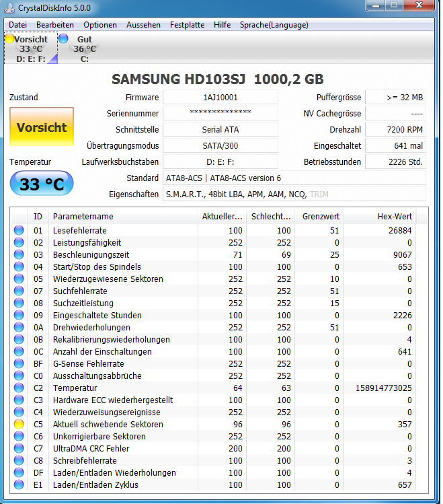The image size is (443, 504).
Task: Click the status icon for Beschleunigungszeit
Action: coord(19,254)
